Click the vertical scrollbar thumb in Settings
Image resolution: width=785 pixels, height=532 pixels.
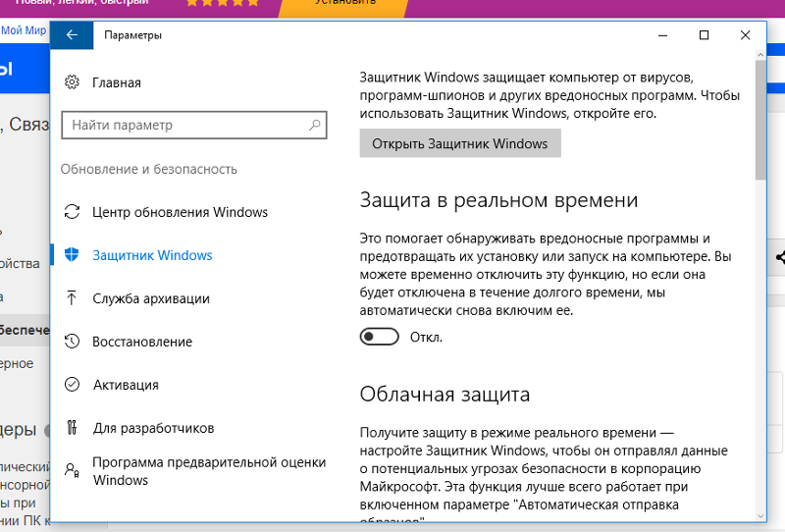[x=760, y=119]
